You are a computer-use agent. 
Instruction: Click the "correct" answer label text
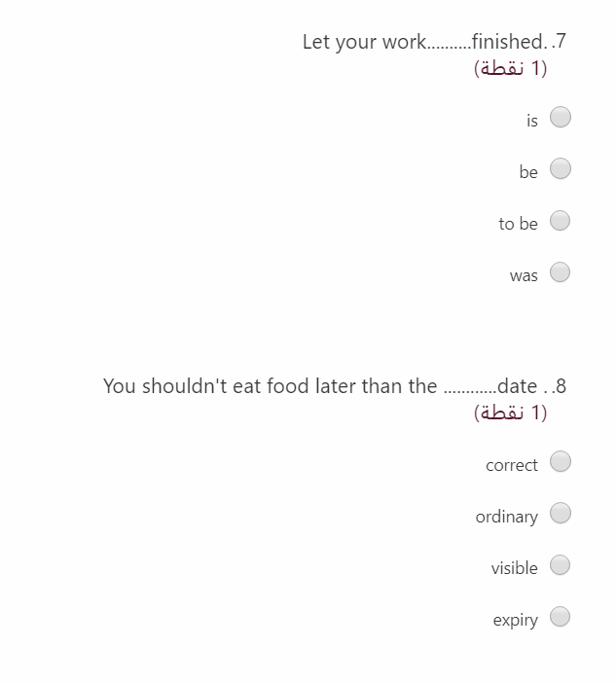512,465
